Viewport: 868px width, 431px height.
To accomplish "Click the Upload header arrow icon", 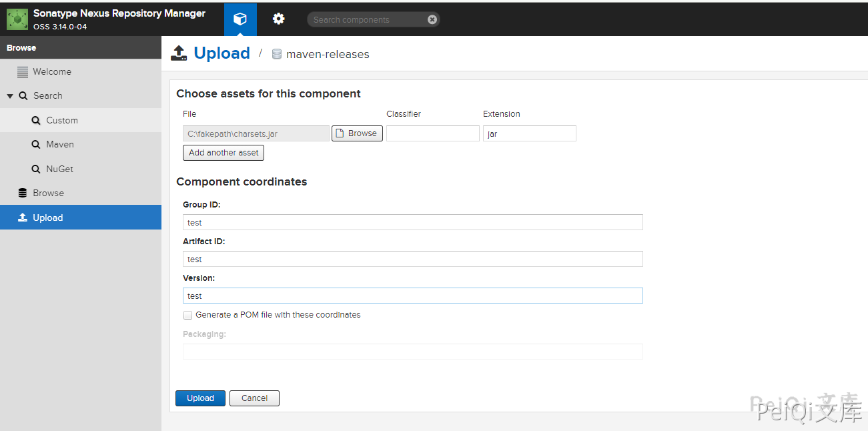I will point(179,53).
